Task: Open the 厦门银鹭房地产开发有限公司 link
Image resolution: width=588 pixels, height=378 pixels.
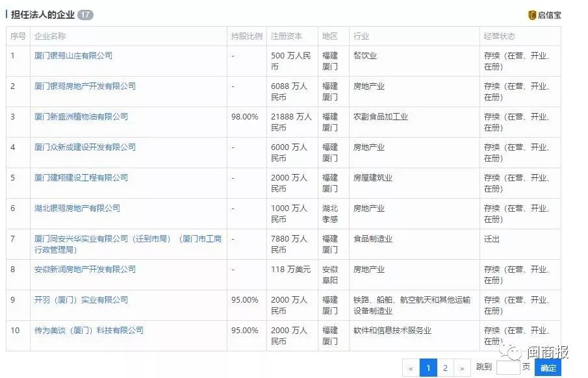Action: pyautogui.click(x=84, y=86)
